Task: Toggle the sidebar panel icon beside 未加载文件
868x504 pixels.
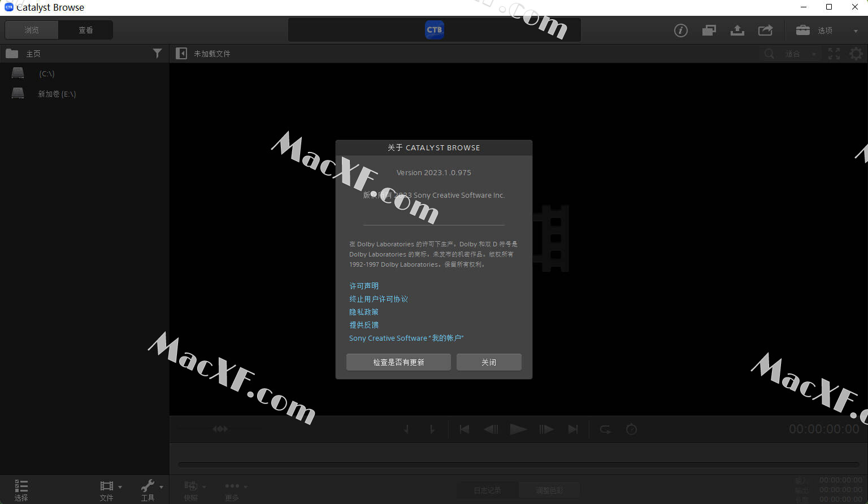Action: coord(181,54)
